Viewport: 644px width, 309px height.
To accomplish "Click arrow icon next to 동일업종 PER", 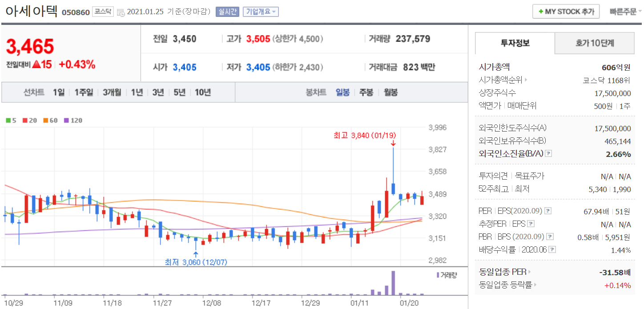I will [x=529, y=272].
